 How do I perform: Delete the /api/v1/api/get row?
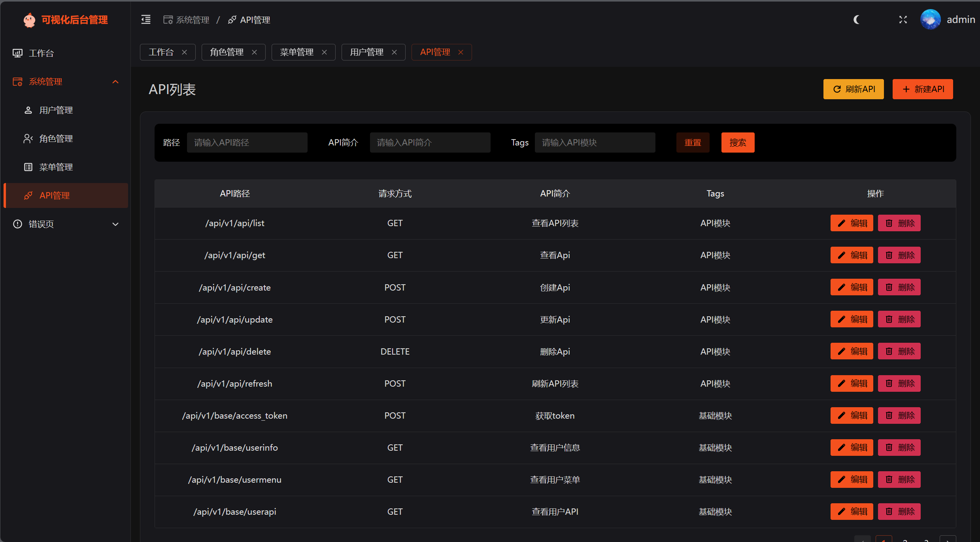(899, 255)
